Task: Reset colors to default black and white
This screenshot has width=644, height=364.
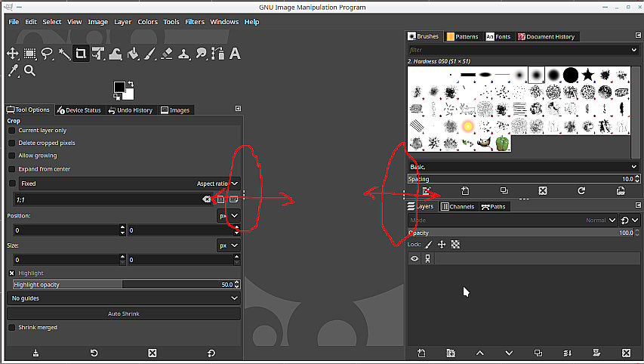Action: pos(116,97)
